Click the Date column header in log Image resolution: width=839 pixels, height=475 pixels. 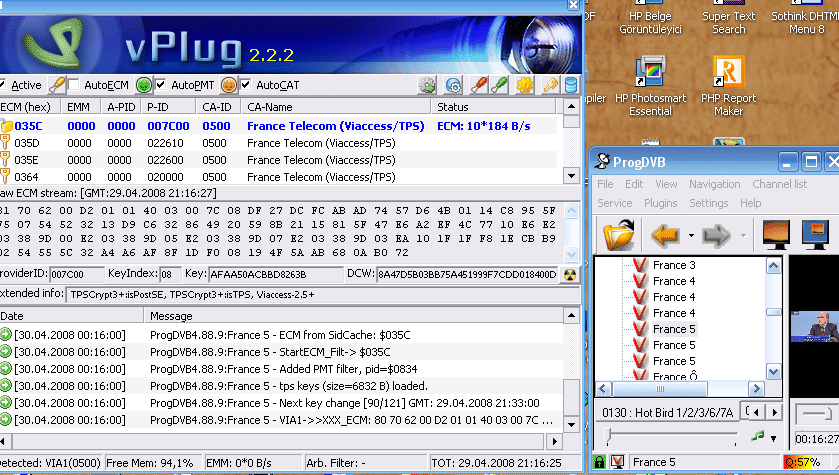72,316
